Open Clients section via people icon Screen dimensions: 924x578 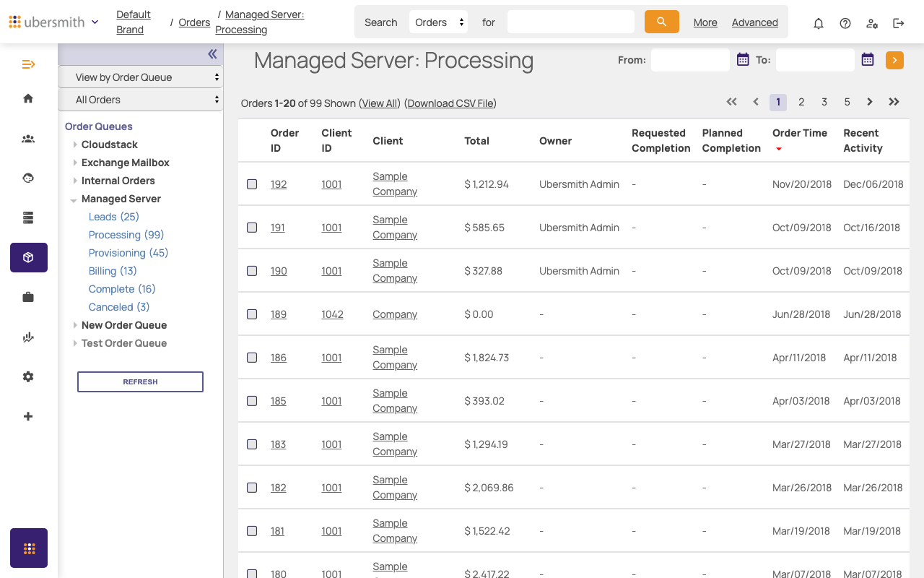(x=28, y=139)
